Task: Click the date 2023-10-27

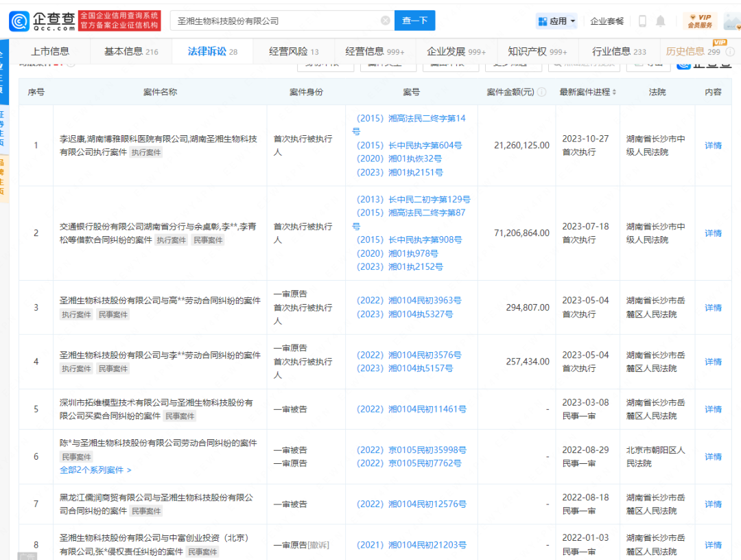Action: point(585,139)
